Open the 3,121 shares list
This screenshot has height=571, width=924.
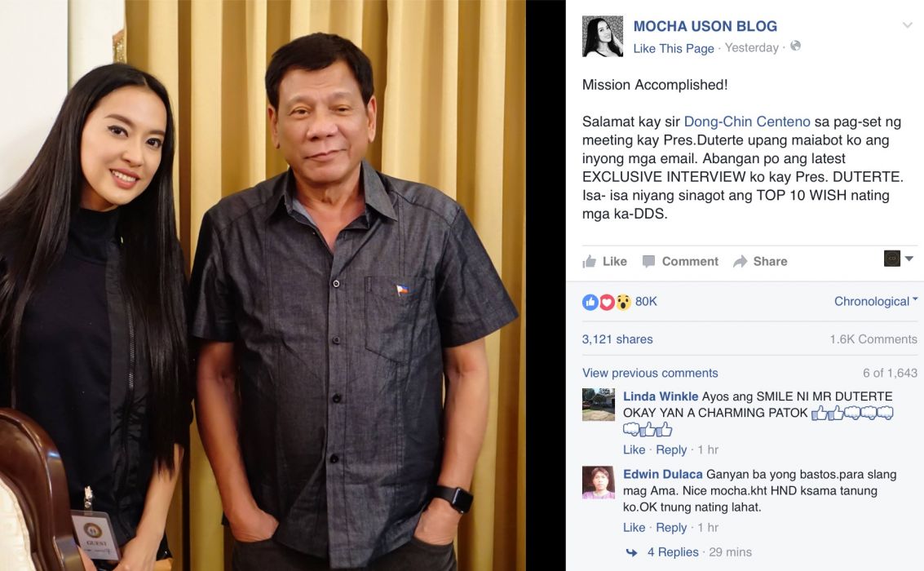(617, 339)
